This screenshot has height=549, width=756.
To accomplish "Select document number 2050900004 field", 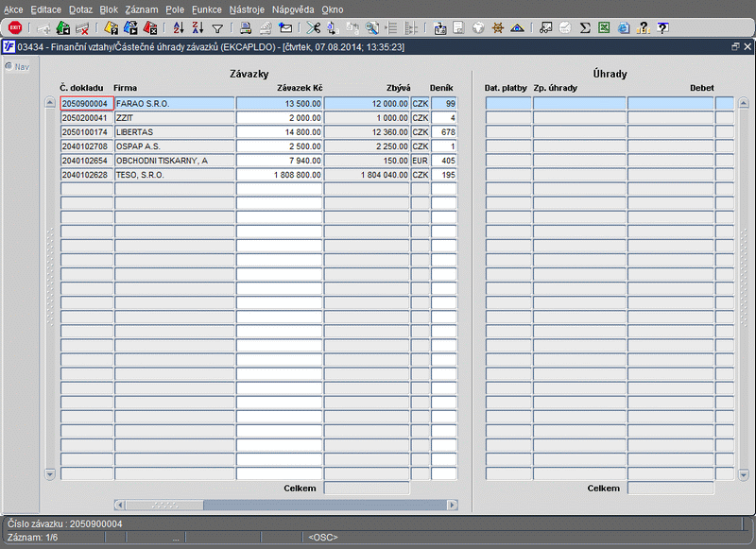I will coord(87,104).
